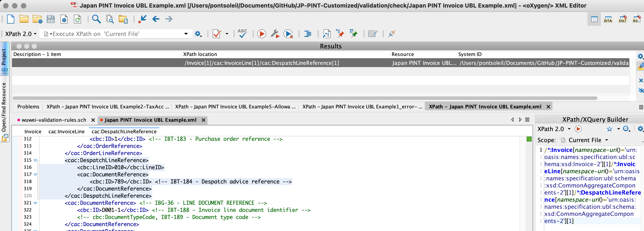The width and height of the screenshot is (644, 231).
Task: Open the validation options dropdown arrow
Action: tap(227, 34)
